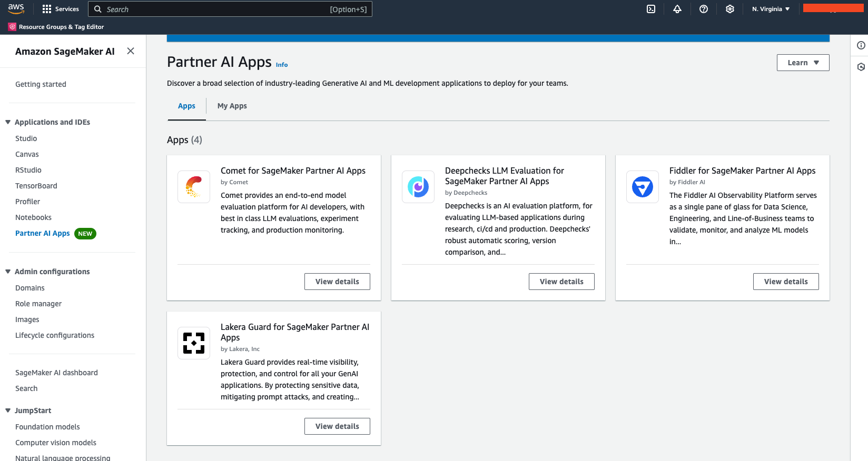Open Profiler in the sidebar
This screenshot has height=461, width=868.
27,202
